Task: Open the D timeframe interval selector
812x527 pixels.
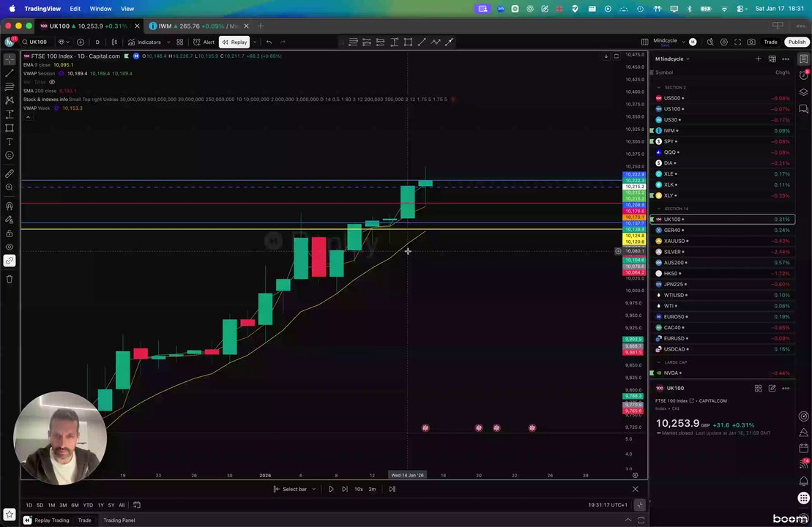Action: (x=97, y=42)
